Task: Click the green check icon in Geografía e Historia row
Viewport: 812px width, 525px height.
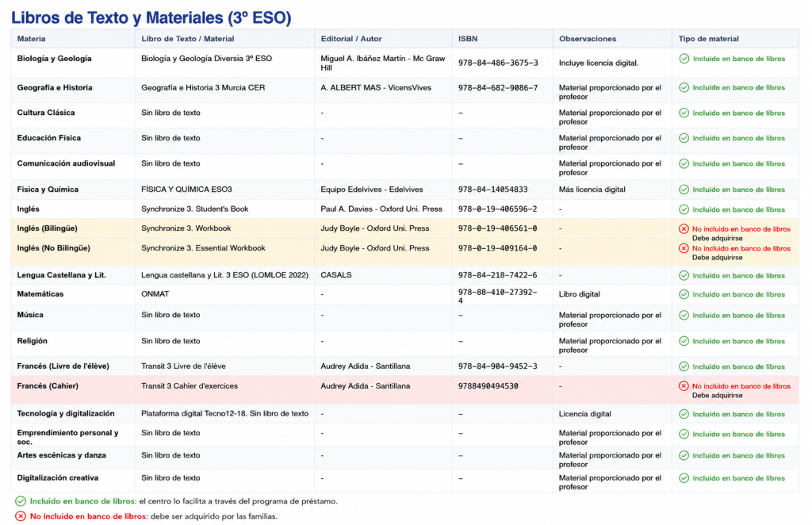Action: point(684,87)
